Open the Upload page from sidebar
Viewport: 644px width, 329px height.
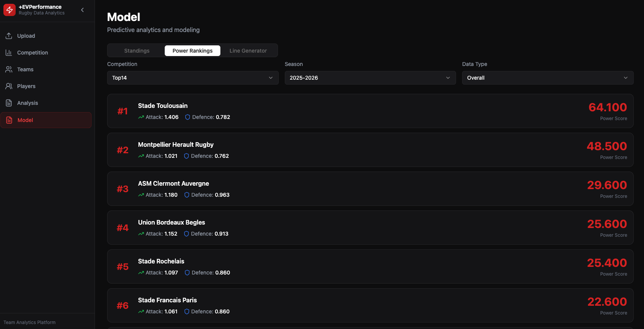click(x=46, y=36)
